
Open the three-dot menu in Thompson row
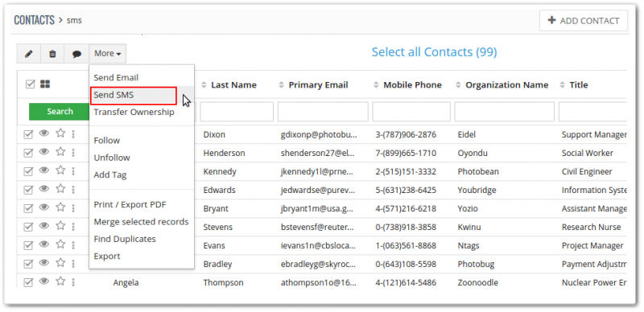73,282
